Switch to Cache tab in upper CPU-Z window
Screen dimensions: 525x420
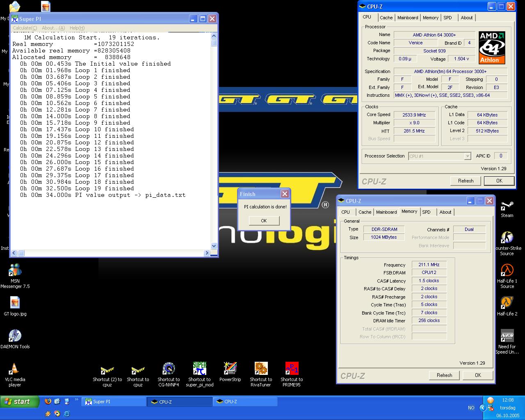click(x=386, y=18)
